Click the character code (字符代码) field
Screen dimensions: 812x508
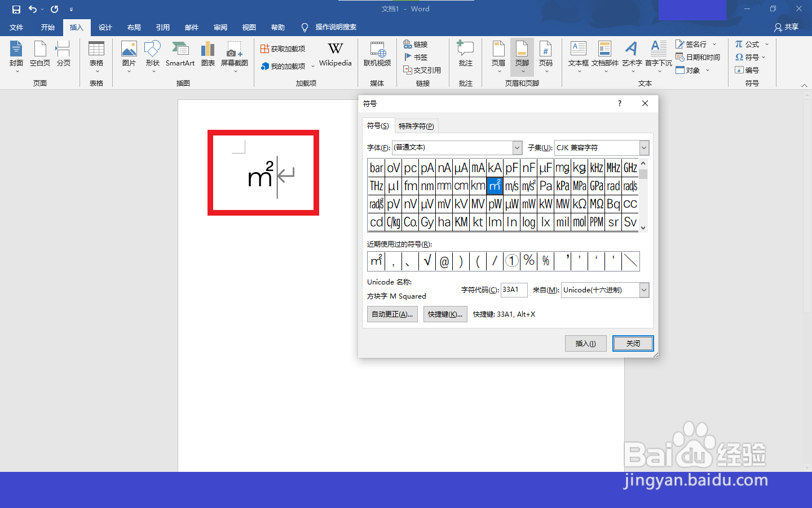[x=514, y=290]
